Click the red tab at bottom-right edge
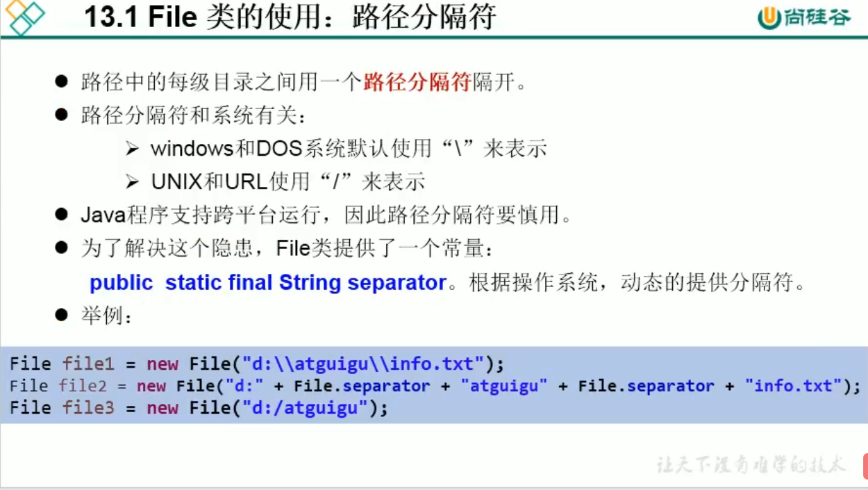The height and width of the screenshot is (490, 868). [x=865, y=466]
